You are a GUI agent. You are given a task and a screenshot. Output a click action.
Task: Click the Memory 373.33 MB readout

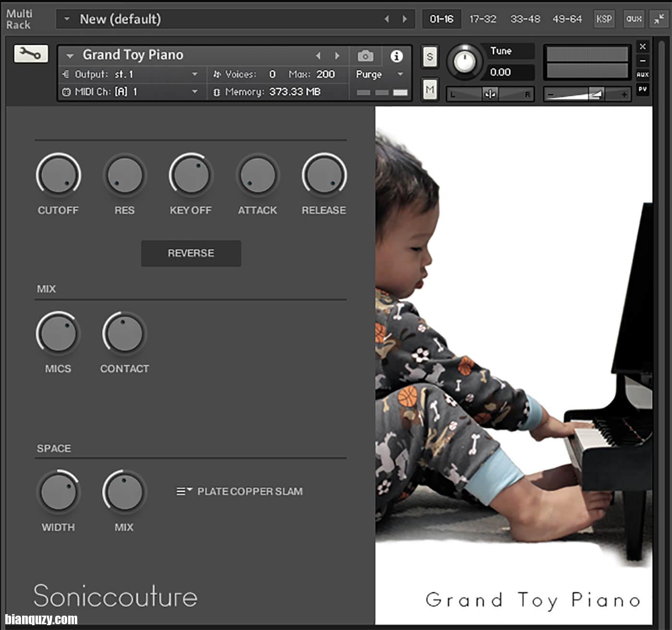(x=295, y=92)
